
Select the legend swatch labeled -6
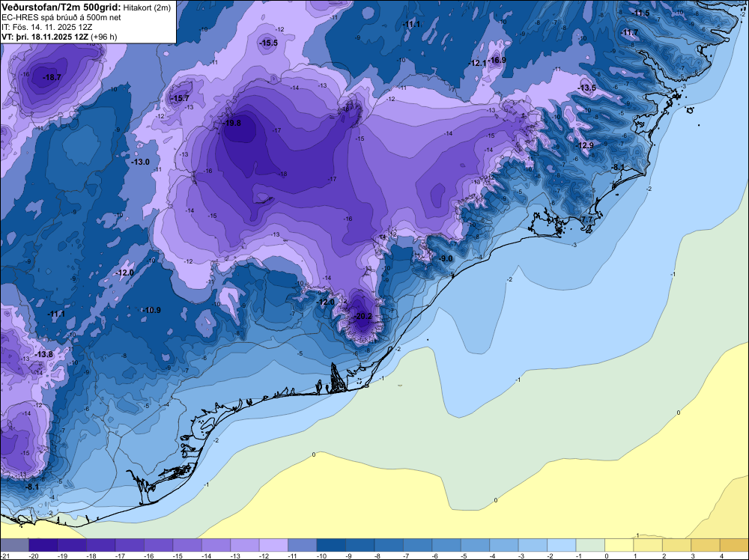446,545
